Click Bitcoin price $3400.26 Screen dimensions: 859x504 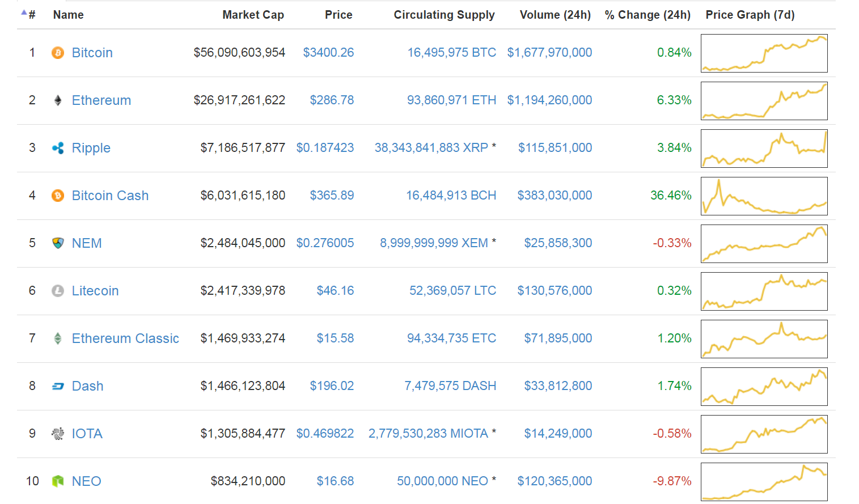tap(328, 53)
